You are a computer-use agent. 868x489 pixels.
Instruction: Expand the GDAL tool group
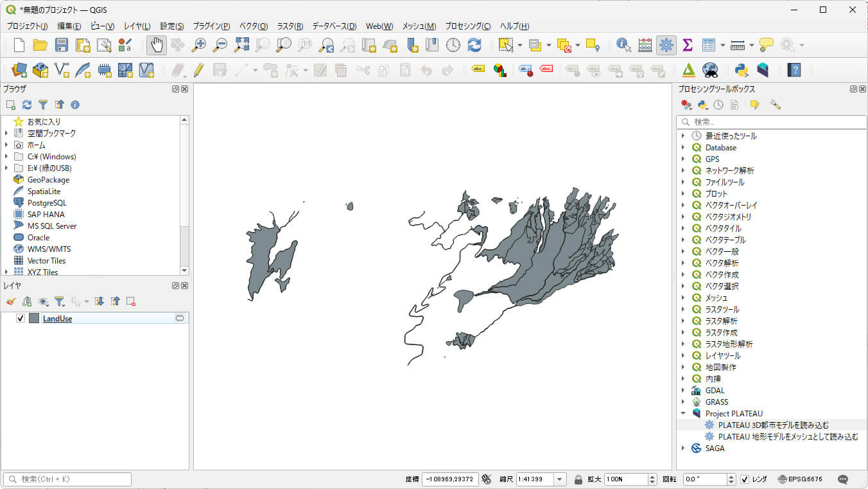(x=683, y=391)
